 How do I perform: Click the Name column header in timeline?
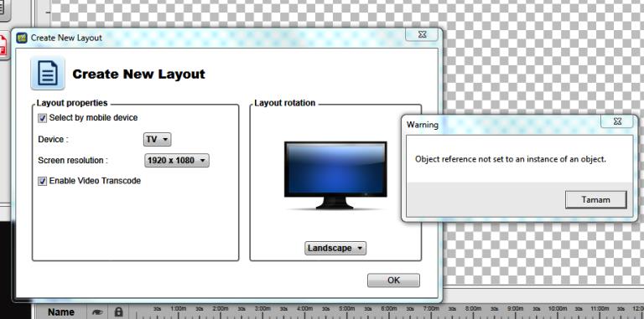[x=61, y=312]
